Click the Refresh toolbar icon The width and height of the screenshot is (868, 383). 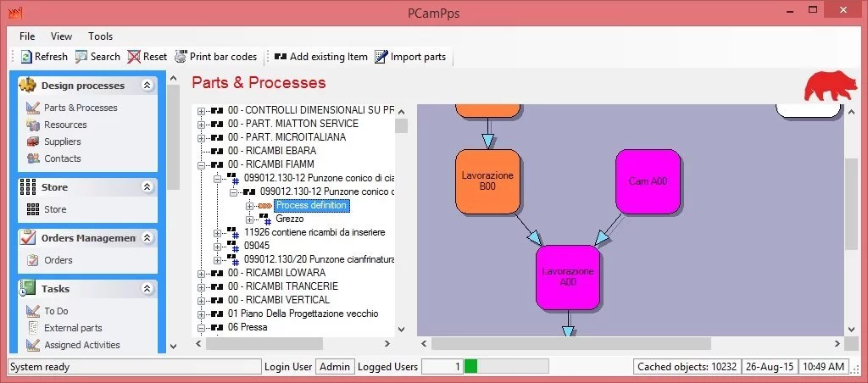(26, 57)
